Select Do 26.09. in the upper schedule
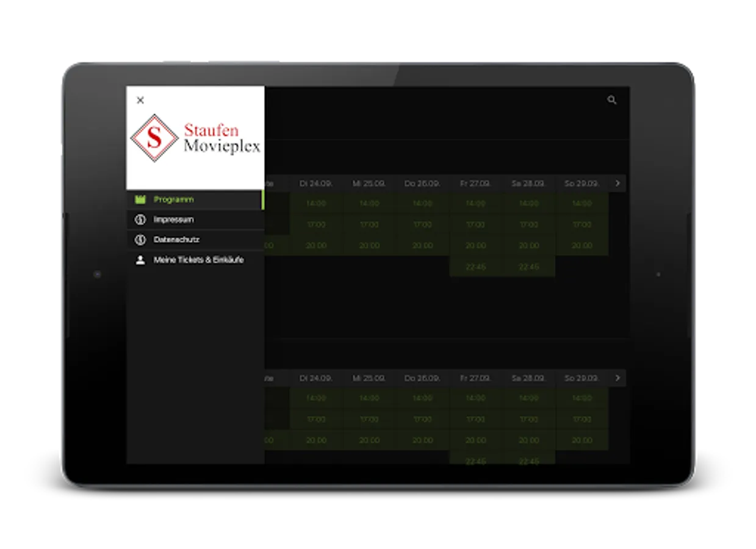Viewport: 756px width, 549px height. 422,183
